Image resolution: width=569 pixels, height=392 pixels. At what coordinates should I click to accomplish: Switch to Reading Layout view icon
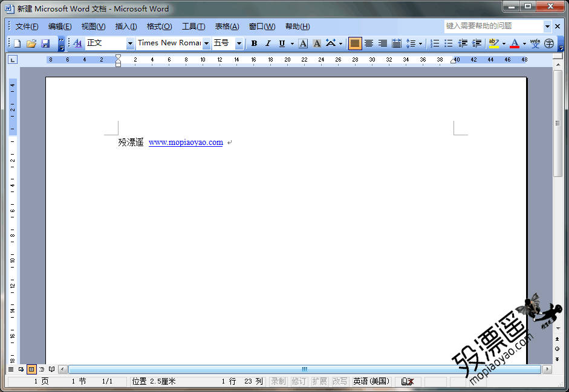coord(51,369)
